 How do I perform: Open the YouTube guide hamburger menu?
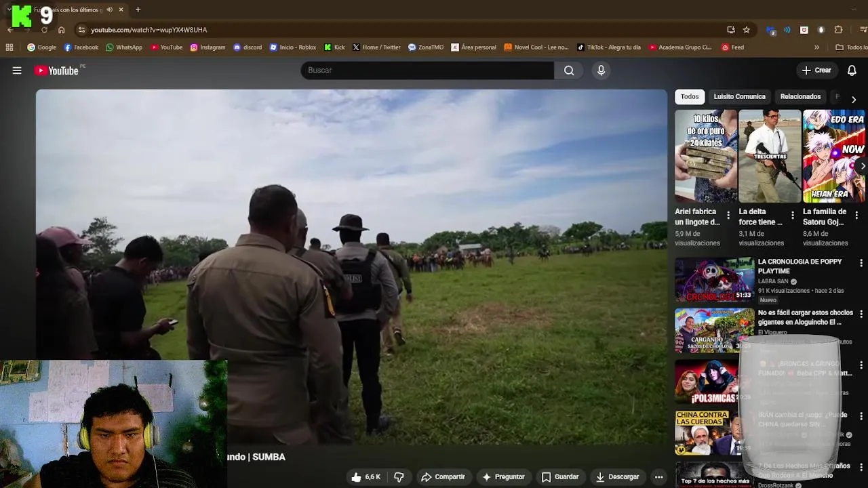(x=17, y=70)
